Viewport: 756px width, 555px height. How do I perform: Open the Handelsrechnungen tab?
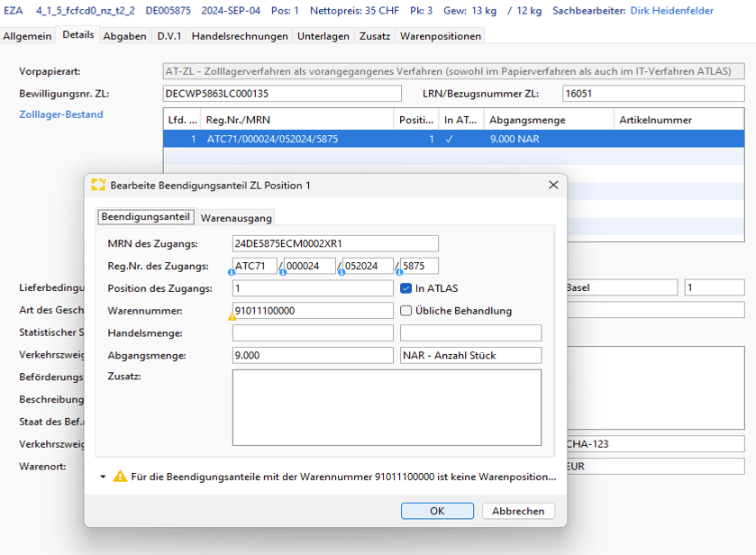coord(240,36)
